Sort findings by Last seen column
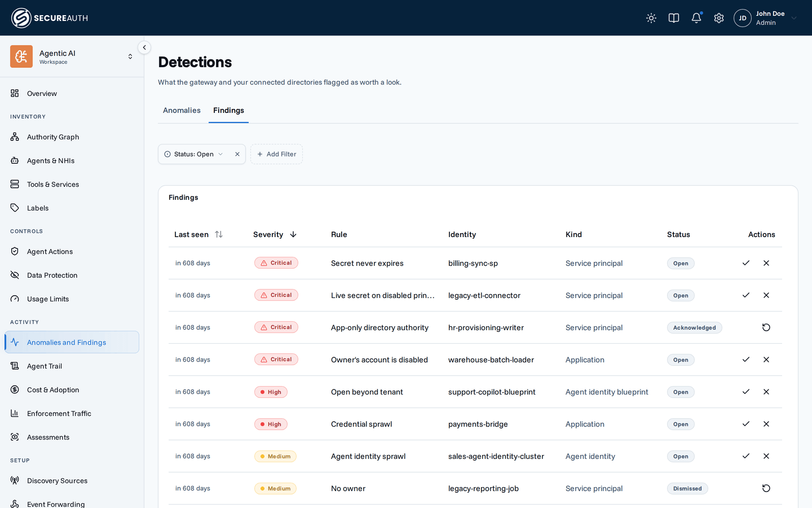The height and width of the screenshot is (508, 812). 198,234
